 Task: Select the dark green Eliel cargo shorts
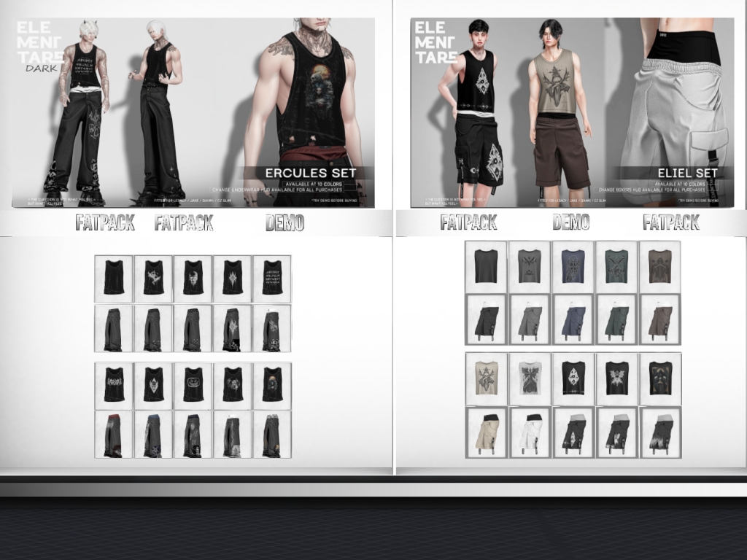pos(616,319)
